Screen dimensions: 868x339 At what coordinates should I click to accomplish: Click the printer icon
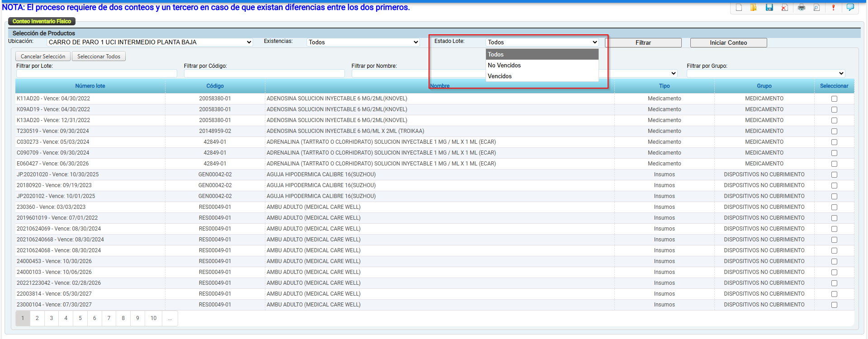click(802, 7)
